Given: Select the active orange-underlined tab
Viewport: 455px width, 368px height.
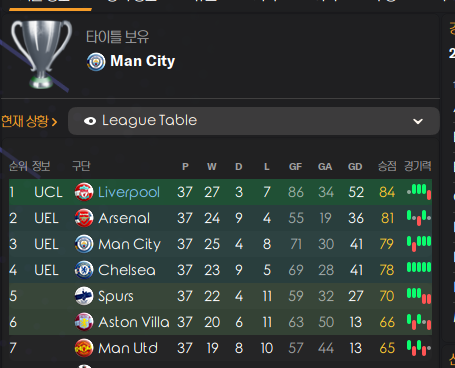Looking at the screenshot, I should click(50, 6).
